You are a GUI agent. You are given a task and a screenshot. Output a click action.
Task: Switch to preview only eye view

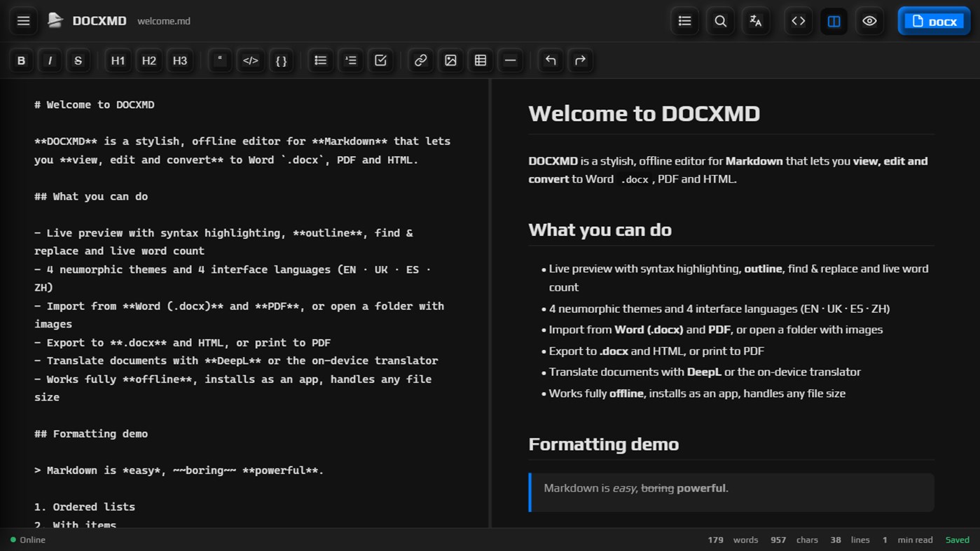coord(869,21)
